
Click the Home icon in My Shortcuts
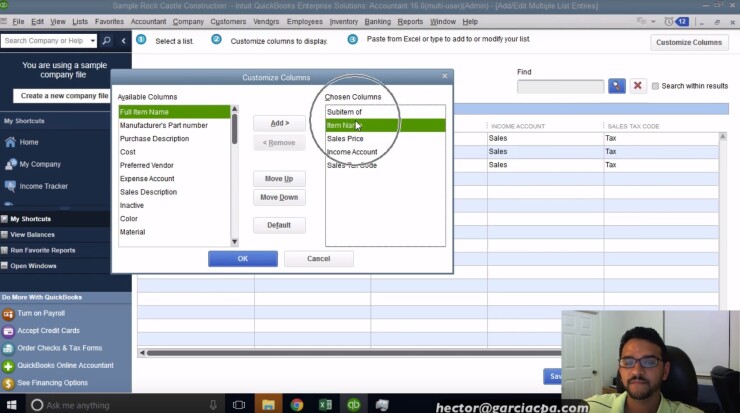(x=10, y=142)
